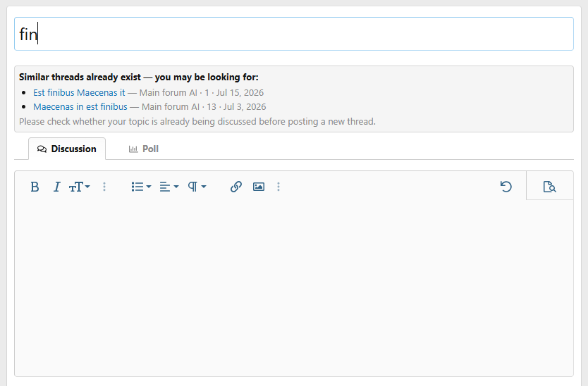Switch to the Discussion tab

tap(67, 149)
